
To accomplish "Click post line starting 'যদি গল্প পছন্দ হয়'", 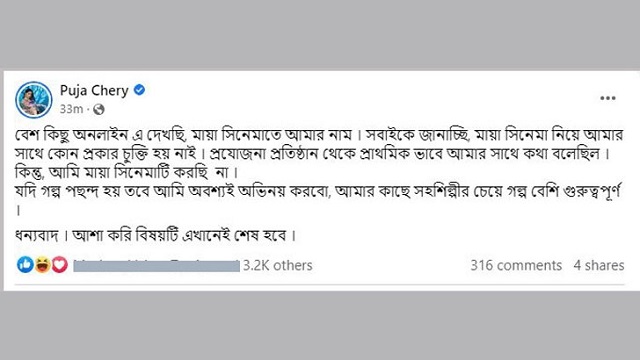I will point(318,191).
